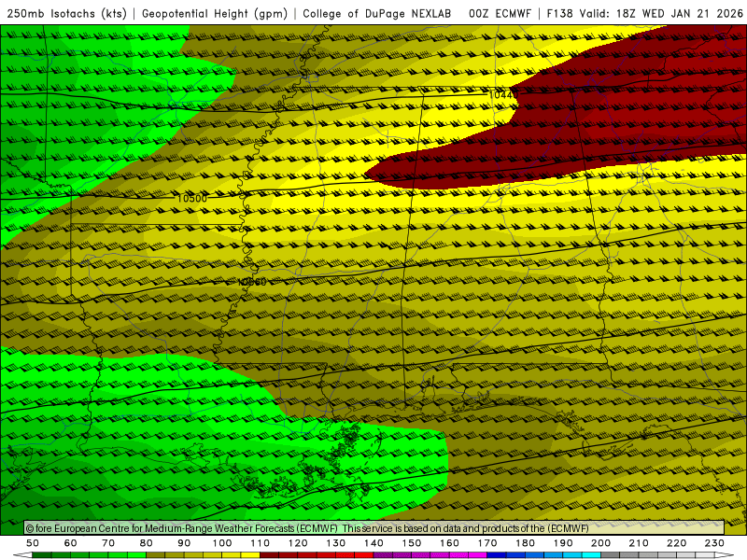Click the 'Geopotential Height (gpm)' title text
Screen dimensions: 747x560
pyautogui.click(x=215, y=14)
